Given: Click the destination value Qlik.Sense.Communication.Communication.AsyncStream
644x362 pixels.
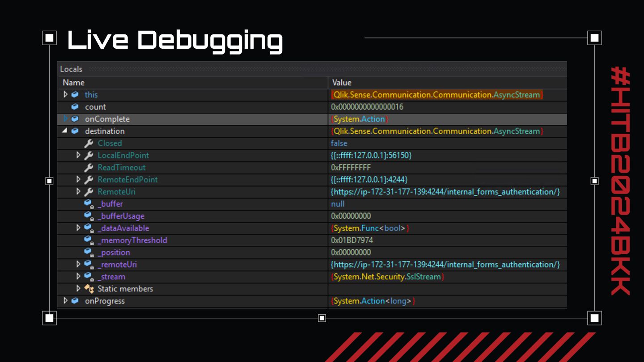Looking at the screenshot, I should [437, 131].
